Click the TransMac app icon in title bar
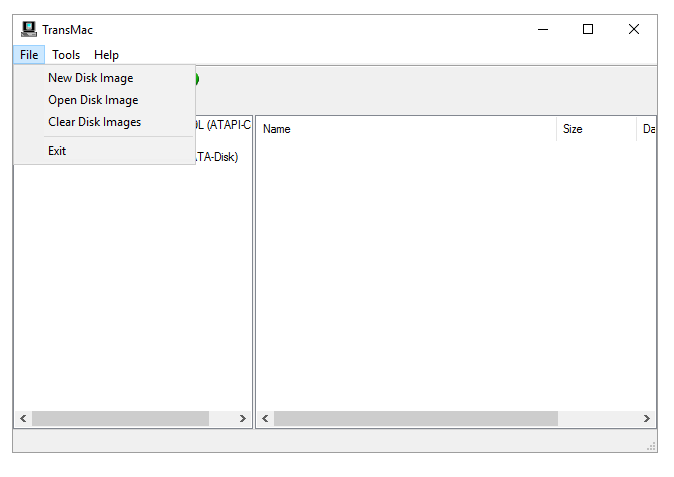Image resolution: width=674 pixels, height=477 pixels. click(x=29, y=29)
